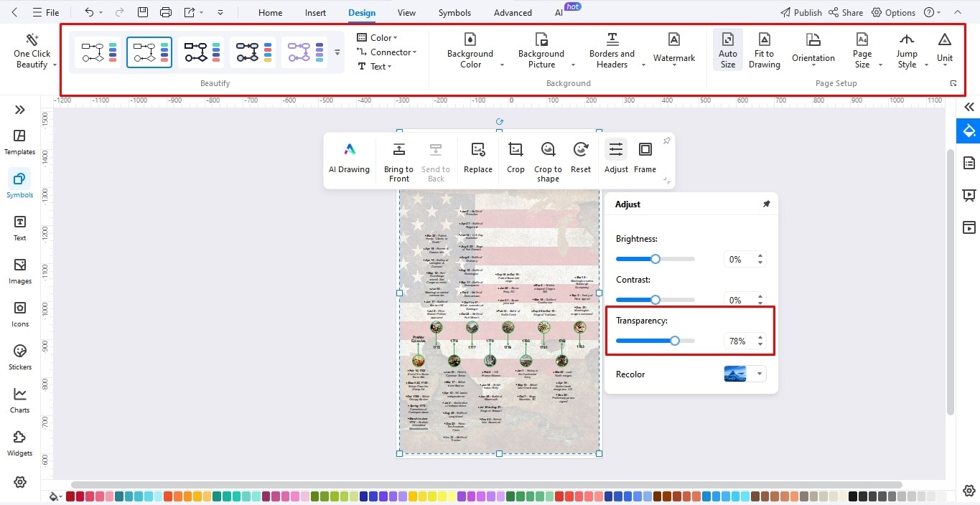The image size is (980, 505).
Task: Click Replace image button
Action: tap(478, 158)
